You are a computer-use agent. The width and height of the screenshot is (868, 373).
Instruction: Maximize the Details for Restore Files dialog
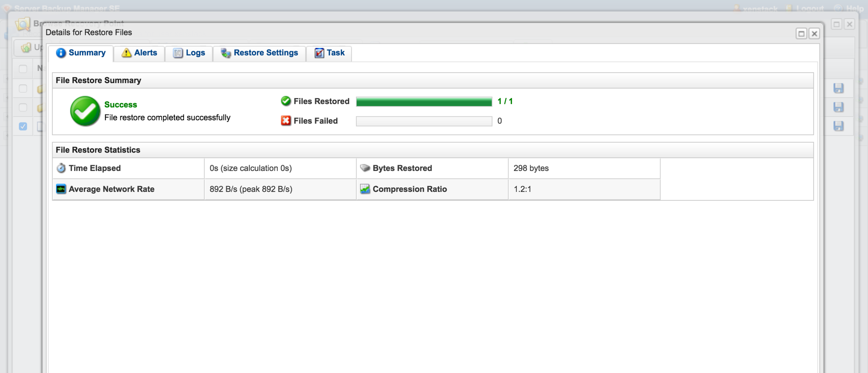click(x=801, y=34)
